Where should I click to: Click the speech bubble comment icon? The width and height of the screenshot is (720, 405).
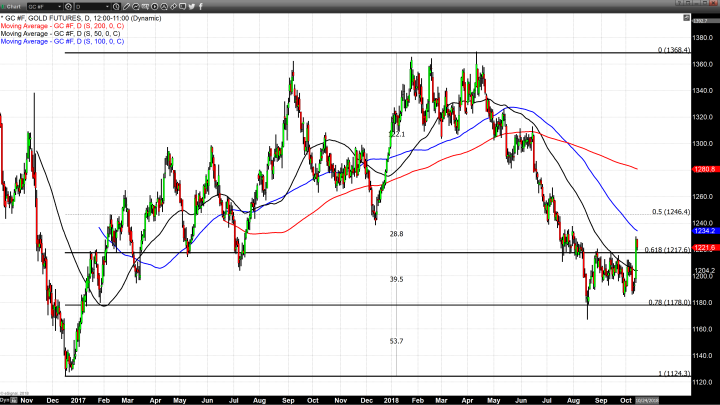pos(182,6)
